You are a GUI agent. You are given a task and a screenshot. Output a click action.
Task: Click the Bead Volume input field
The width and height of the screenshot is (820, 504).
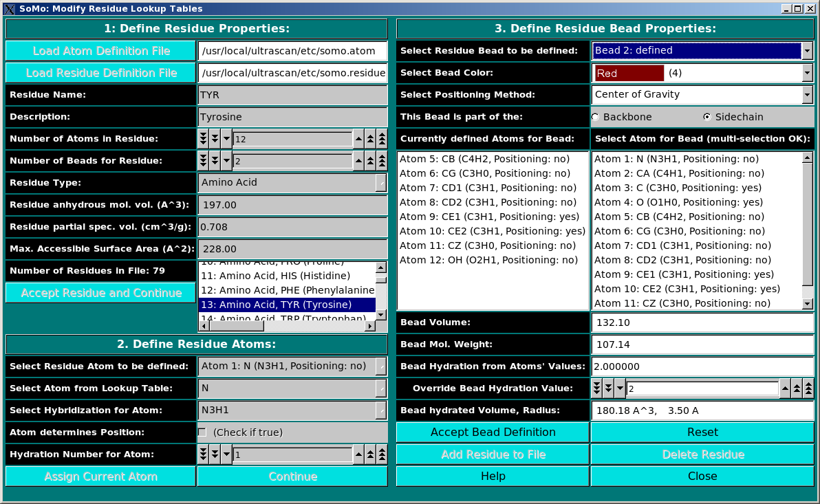(702, 322)
